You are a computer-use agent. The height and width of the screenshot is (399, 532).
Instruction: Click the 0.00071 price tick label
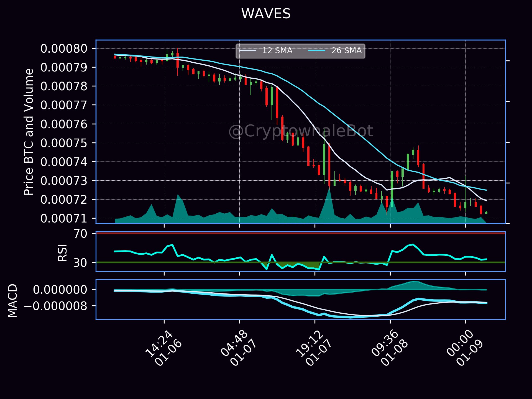tap(64, 218)
